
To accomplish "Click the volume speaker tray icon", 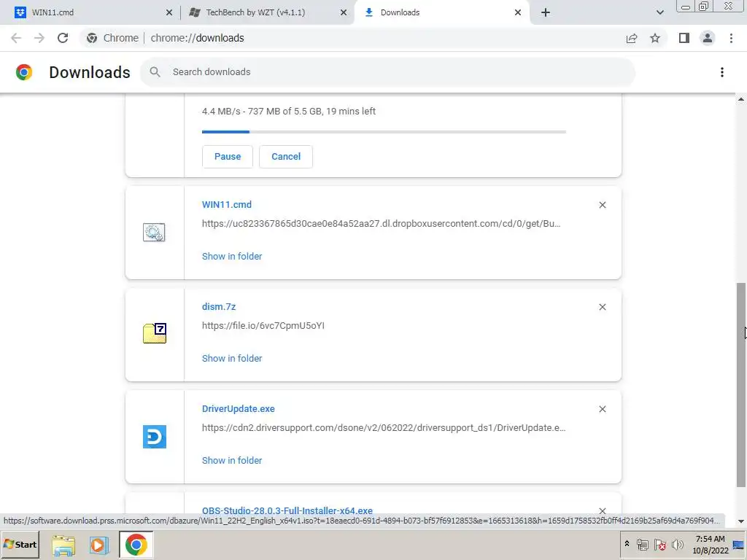I will click(x=677, y=545).
